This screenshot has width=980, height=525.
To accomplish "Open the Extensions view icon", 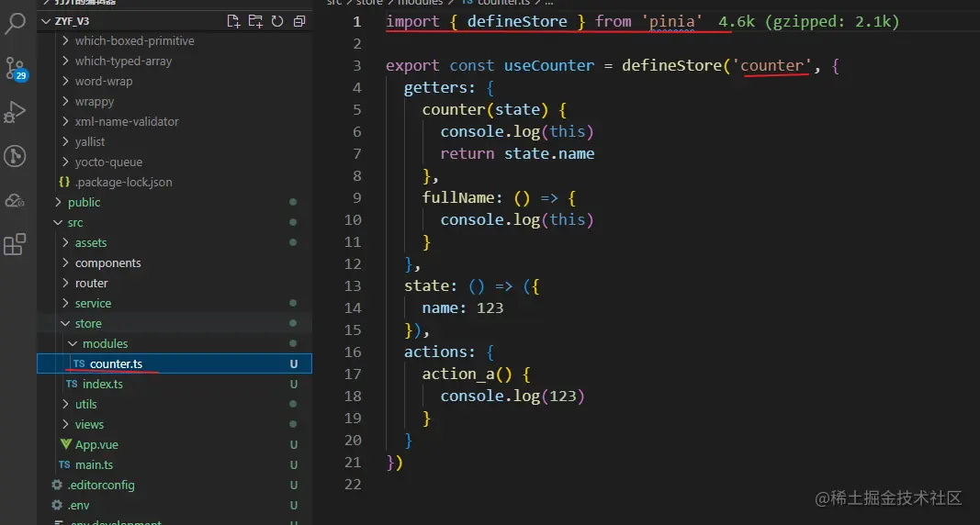I will point(15,244).
